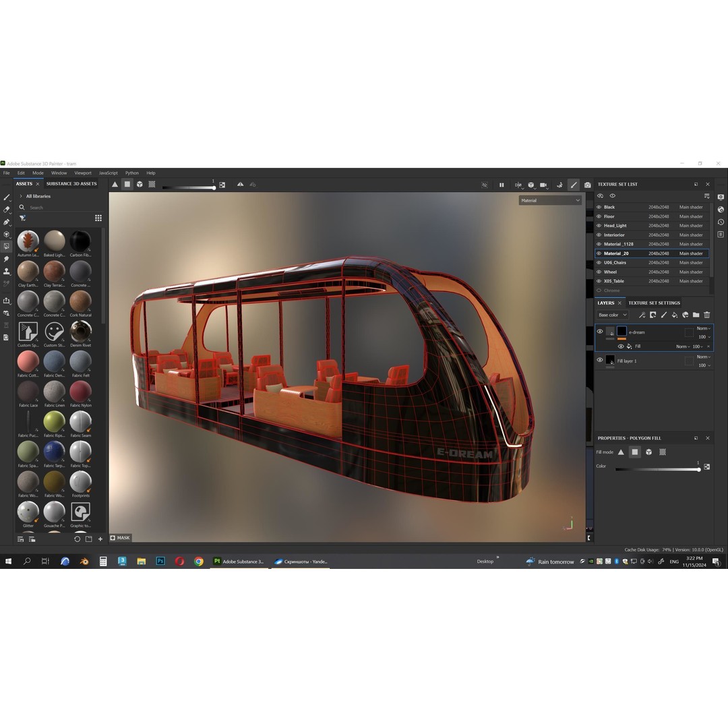Screen dimensions: 728x728
Task: Open Fill effect blend mode dropdown
Action: pyautogui.click(x=682, y=346)
